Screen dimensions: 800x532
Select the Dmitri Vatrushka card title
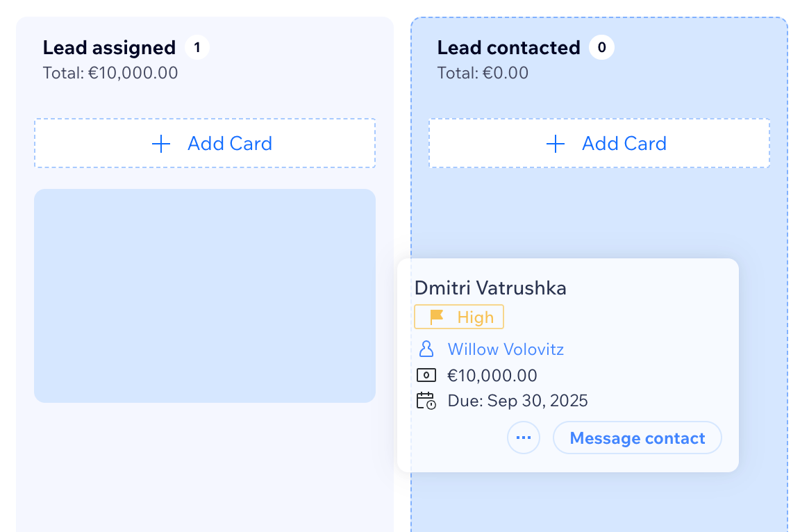[490, 288]
